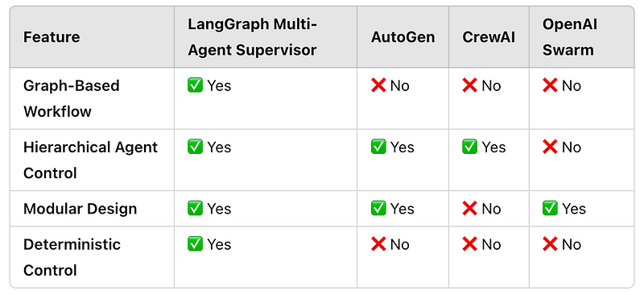Click red X for OpenAI Swarm Deterministic Control
This screenshot has width=644, height=295.
pyautogui.click(x=550, y=244)
